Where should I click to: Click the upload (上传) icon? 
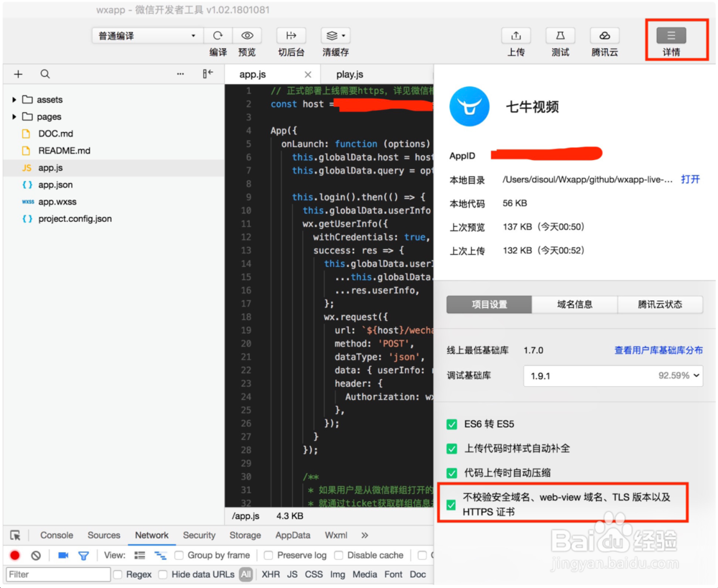click(x=516, y=35)
